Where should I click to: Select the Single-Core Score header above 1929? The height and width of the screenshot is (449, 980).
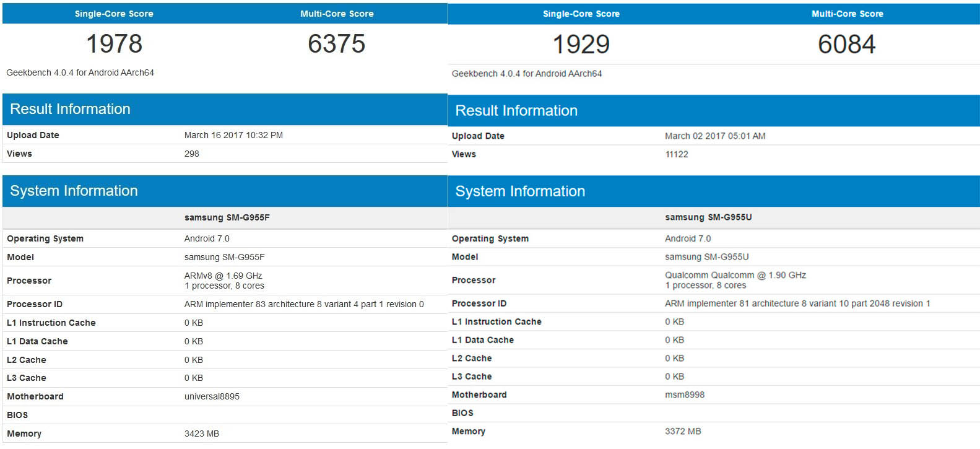tap(581, 14)
